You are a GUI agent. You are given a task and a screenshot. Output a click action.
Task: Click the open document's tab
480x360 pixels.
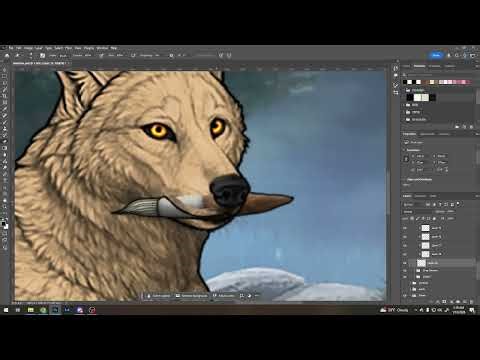40,63
